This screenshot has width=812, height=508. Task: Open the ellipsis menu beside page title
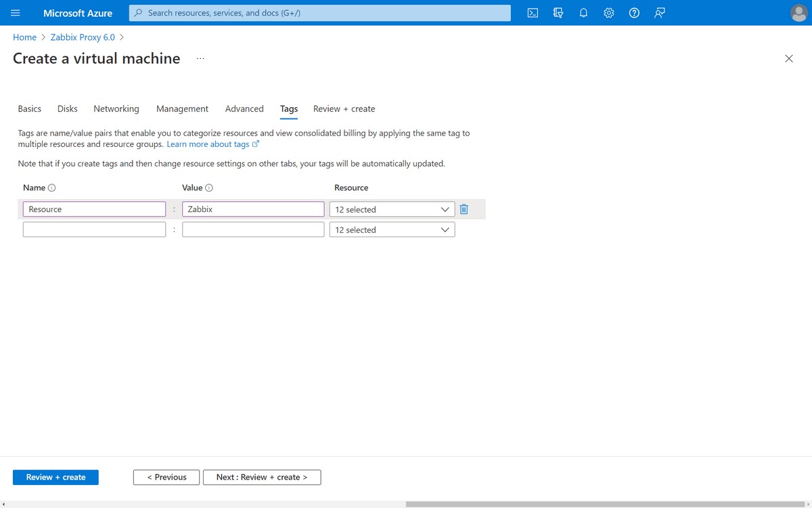click(200, 59)
